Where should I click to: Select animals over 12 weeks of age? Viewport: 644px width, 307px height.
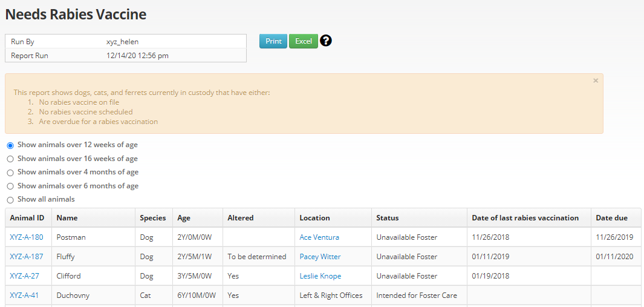(10, 145)
